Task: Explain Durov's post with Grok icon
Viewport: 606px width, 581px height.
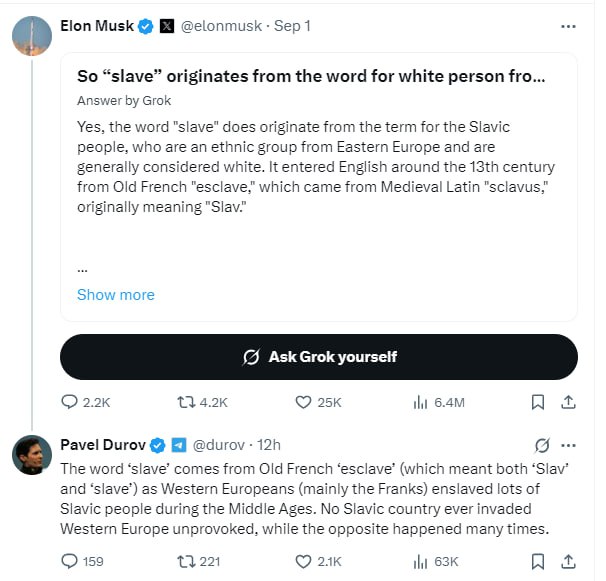Action: point(542,445)
